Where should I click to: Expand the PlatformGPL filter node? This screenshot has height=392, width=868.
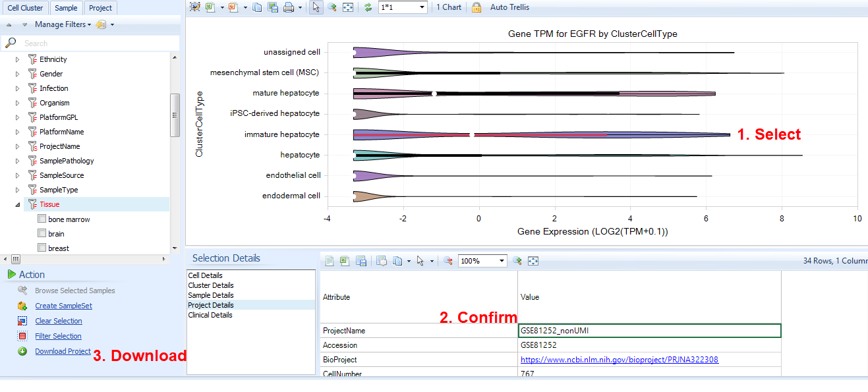(x=18, y=117)
